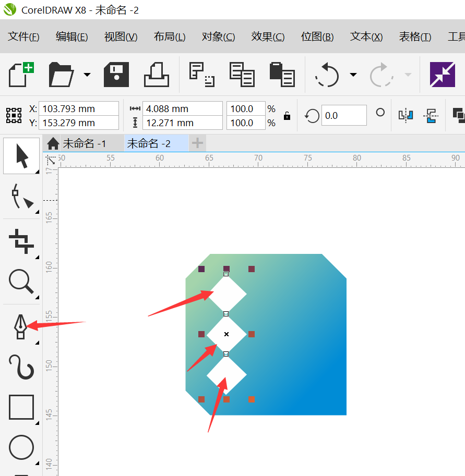Click the height field 12.271 mm
Viewport: 465px width, 476px height.
tap(183, 123)
